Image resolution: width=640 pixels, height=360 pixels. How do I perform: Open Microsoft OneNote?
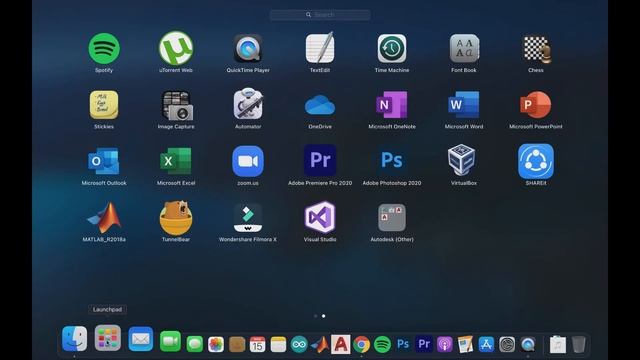coord(392,105)
